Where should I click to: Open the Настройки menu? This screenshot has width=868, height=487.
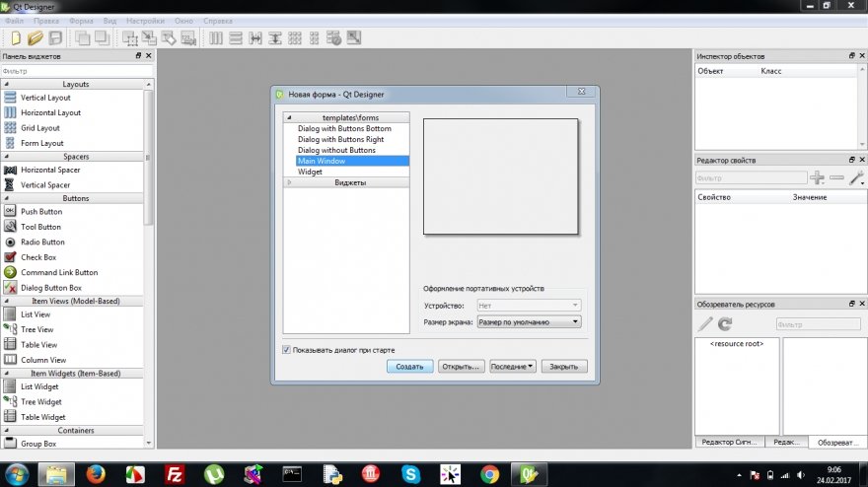tap(145, 21)
